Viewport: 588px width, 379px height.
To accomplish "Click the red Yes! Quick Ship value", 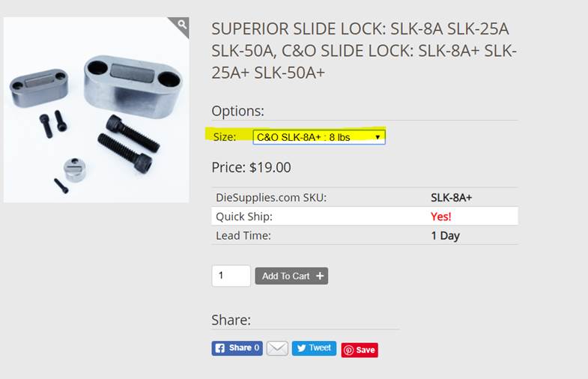I will pyautogui.click(x=441, y=216).
